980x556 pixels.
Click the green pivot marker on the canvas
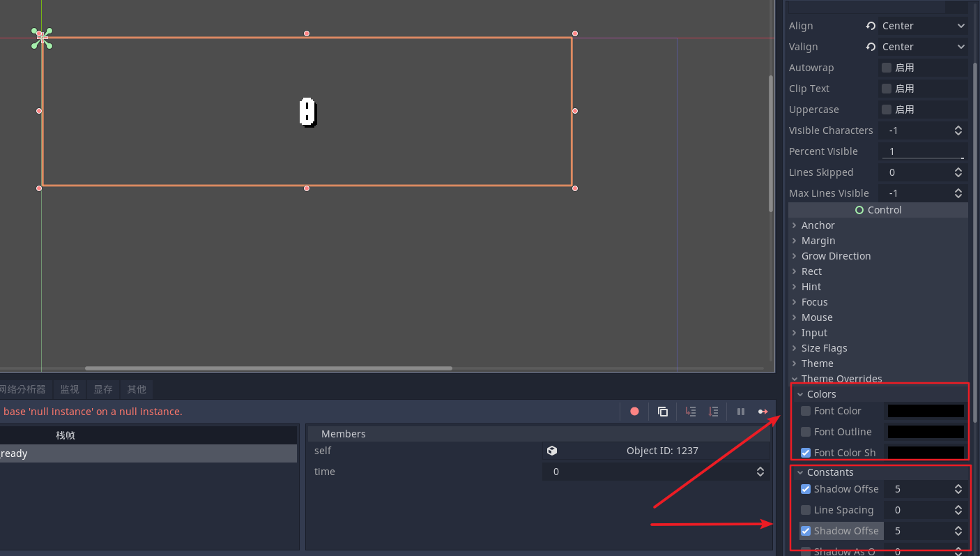42,38
